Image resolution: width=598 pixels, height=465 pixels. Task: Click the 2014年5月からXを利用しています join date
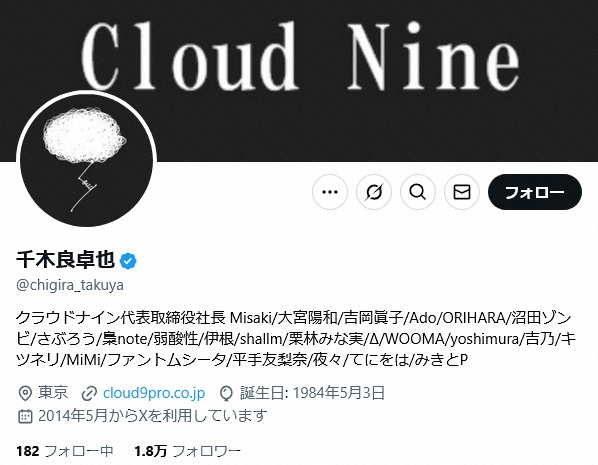(153, 415)
